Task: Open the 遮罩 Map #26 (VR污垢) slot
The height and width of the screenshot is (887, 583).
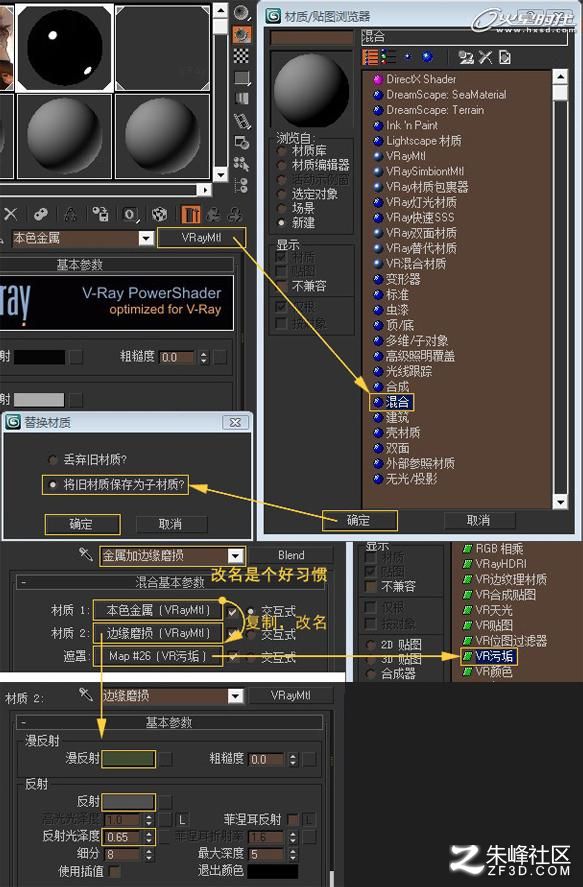Action: [x=158, y=656]
